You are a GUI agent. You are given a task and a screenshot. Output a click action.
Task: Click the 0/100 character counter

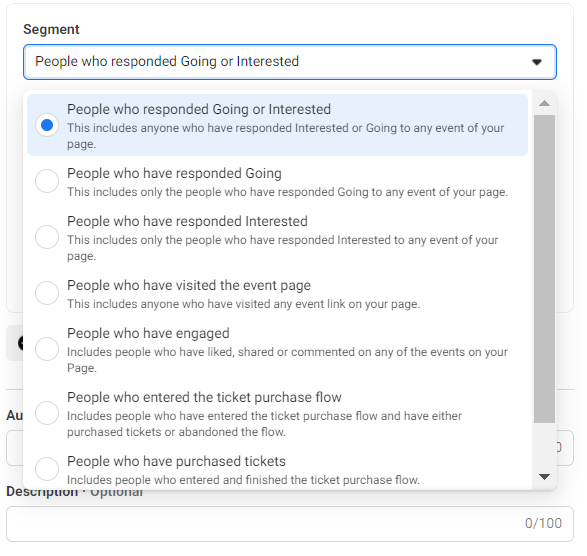coord(543,523)
